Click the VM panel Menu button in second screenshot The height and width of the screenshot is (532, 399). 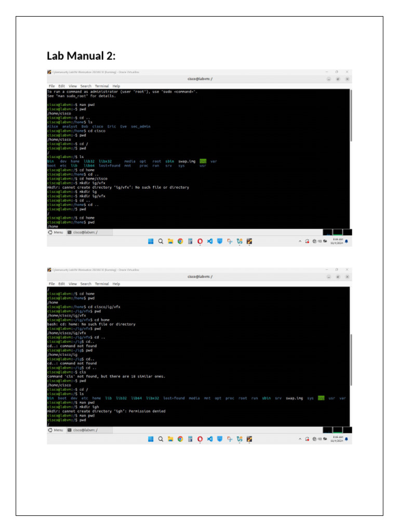(x=56, y=430)
